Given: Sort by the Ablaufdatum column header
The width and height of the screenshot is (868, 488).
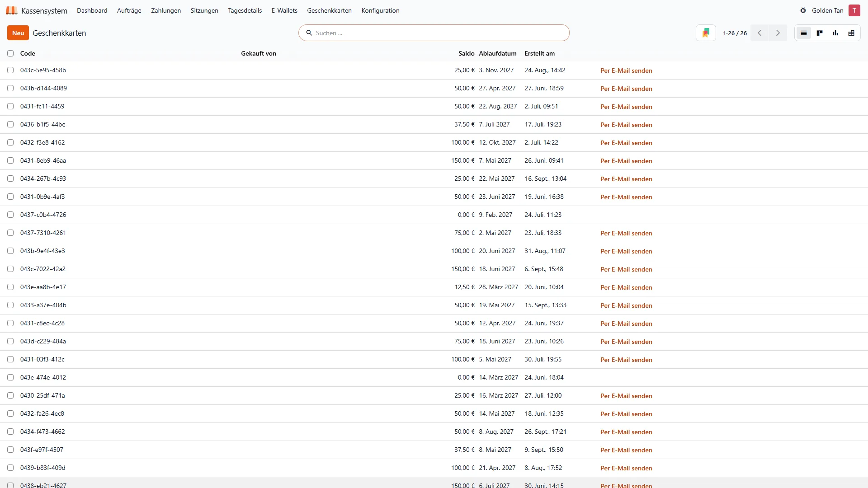Looking at the screenshot, I should pos(497,53).
